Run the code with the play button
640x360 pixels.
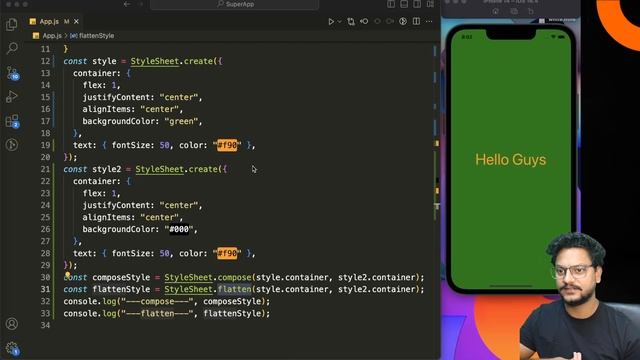tap(331, 21)
